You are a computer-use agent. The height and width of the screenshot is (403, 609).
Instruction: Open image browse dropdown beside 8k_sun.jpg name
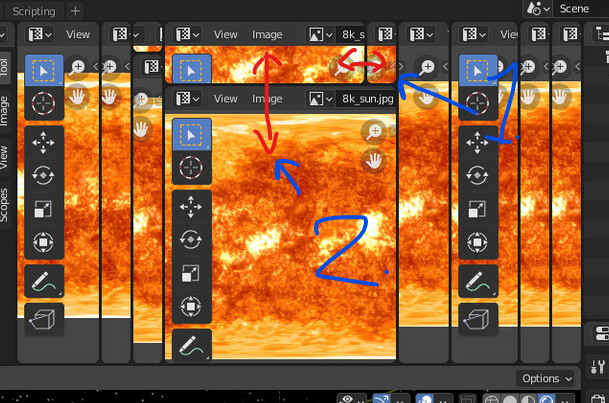click(321, 99)
